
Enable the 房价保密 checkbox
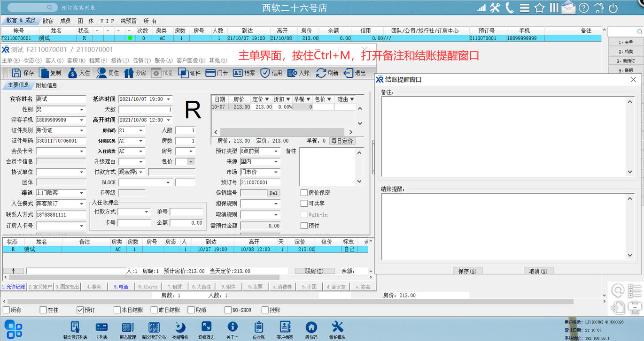tap(304, 192)
